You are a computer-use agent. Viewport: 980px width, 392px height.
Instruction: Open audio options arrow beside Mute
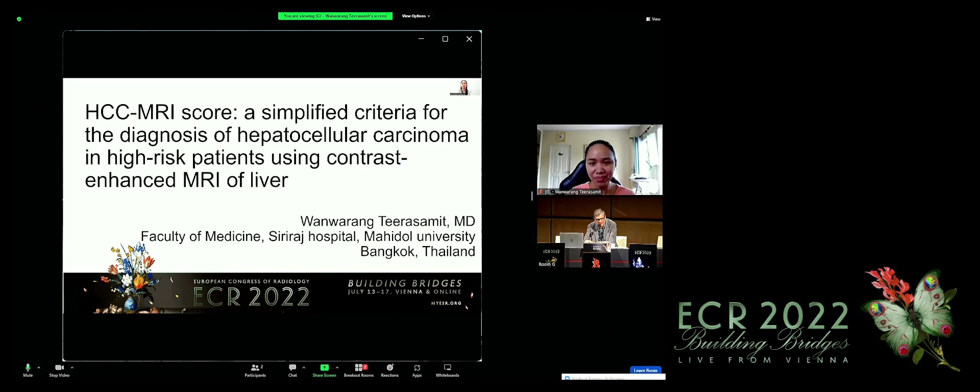click(39, 367)
